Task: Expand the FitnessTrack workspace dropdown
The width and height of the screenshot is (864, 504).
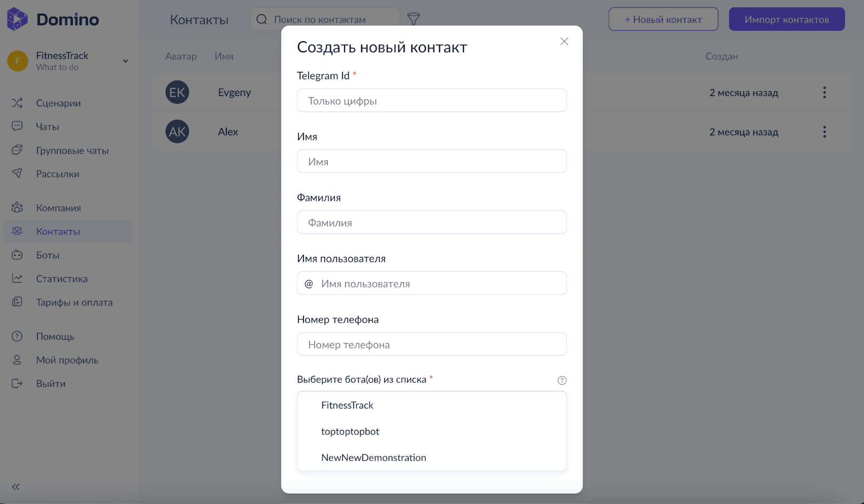Action: click(125, 61)
